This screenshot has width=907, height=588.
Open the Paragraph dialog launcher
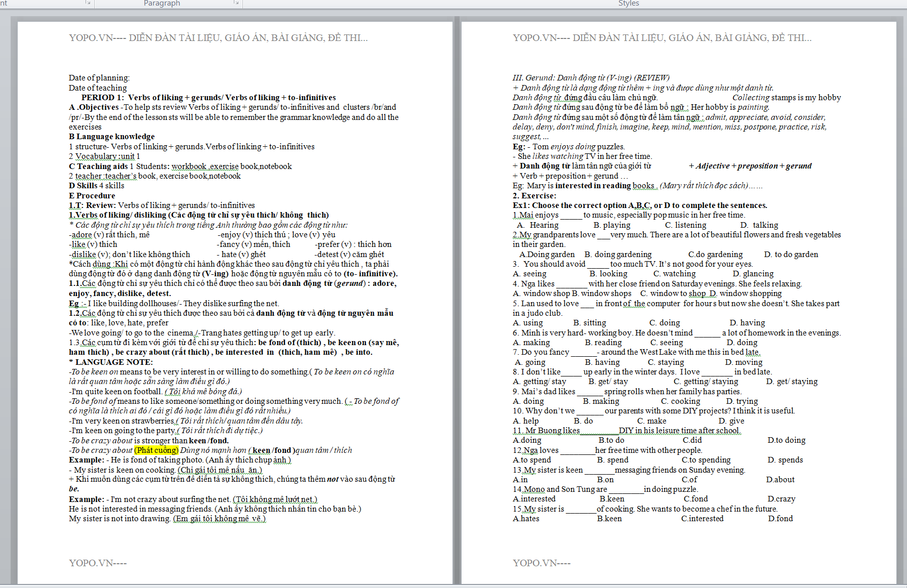(x=236, y=3)
